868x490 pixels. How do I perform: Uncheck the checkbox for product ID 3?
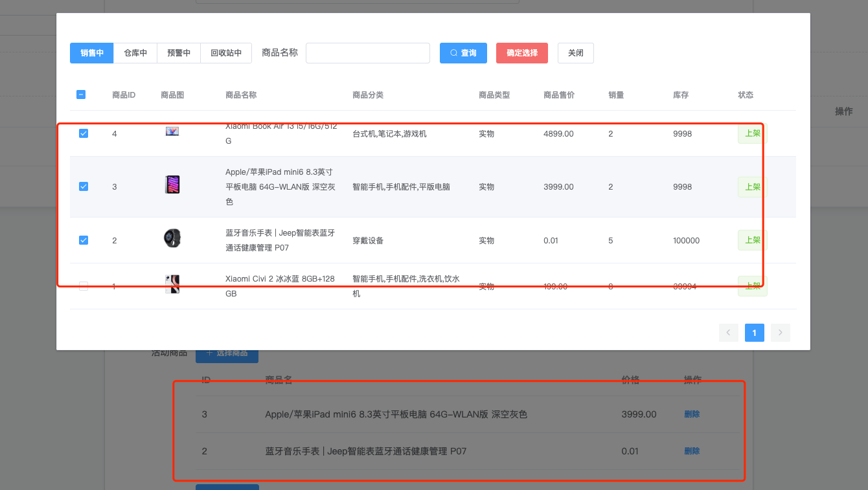click(84, 186)
